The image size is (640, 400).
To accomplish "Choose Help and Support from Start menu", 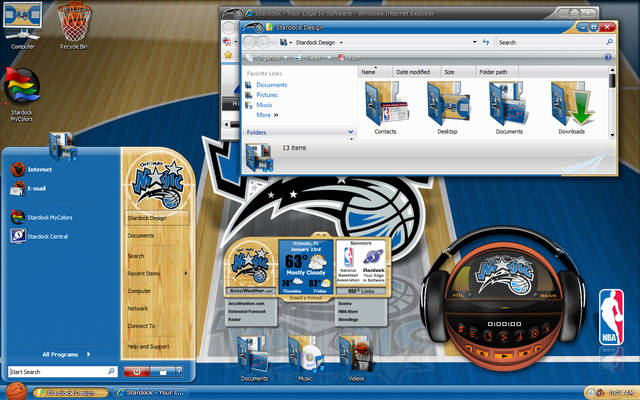I will click(x=148, y=345).
